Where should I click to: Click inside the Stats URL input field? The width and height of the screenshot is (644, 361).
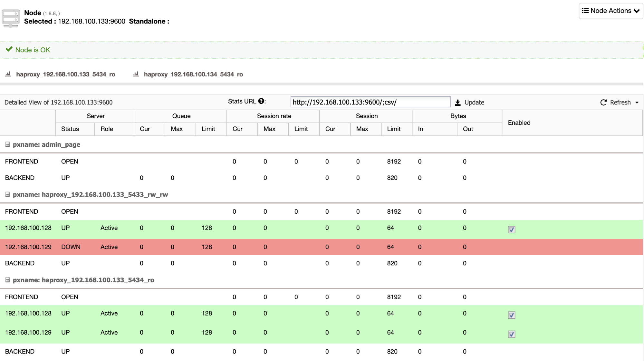coord(370,102)
